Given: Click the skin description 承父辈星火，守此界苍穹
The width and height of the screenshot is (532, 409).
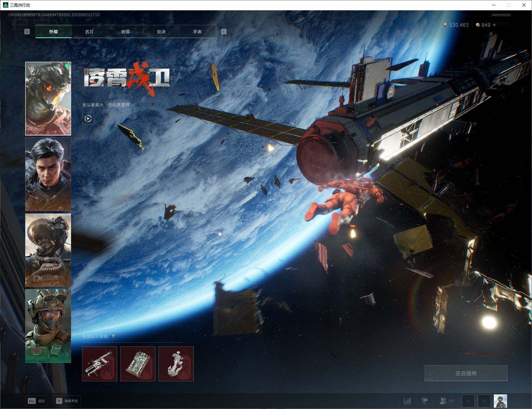Looking at the screenshot, I should point(106,105).
